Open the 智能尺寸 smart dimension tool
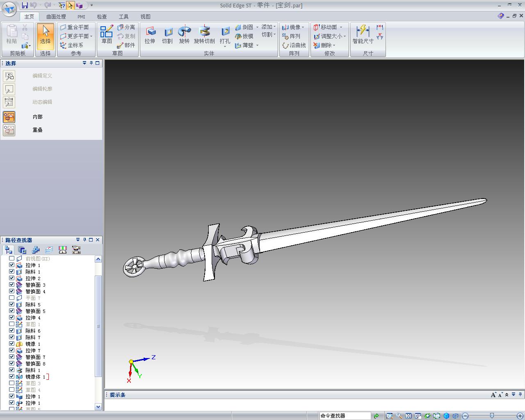This screenshot has width=525, height=420. click(x=363, y=35)
